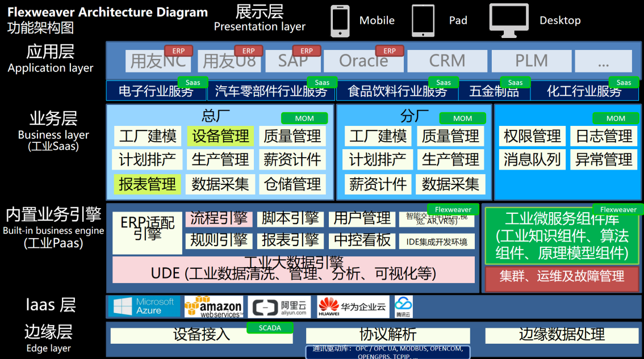Select the Tencent cloud 腾讯云 logo
Viewport: 644px width, 359px height.
point(403,307)
